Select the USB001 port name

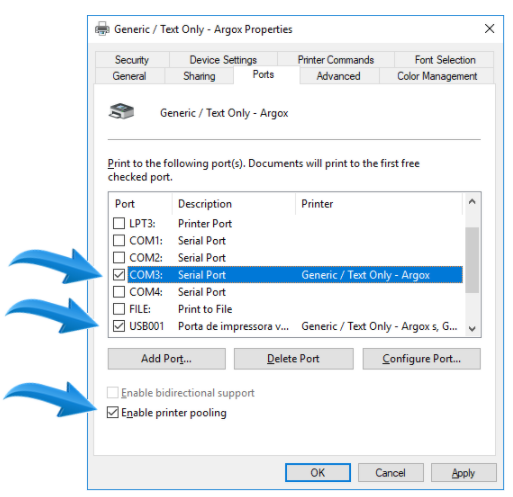(147, 326)
